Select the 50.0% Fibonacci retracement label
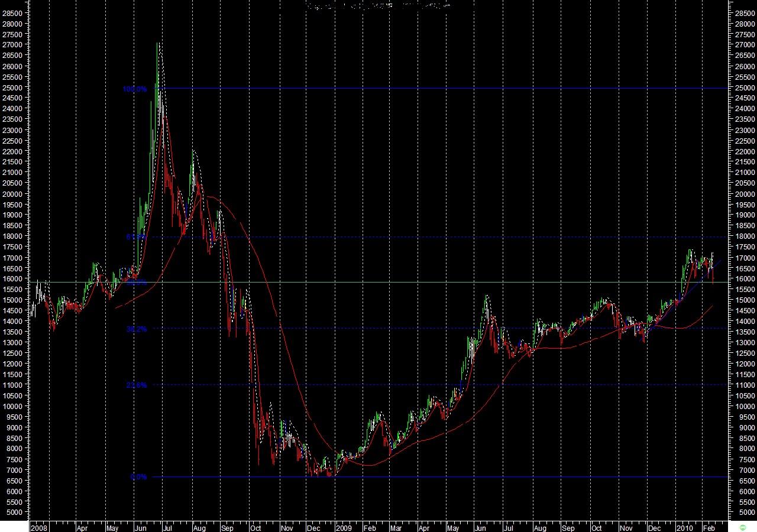 136,283
